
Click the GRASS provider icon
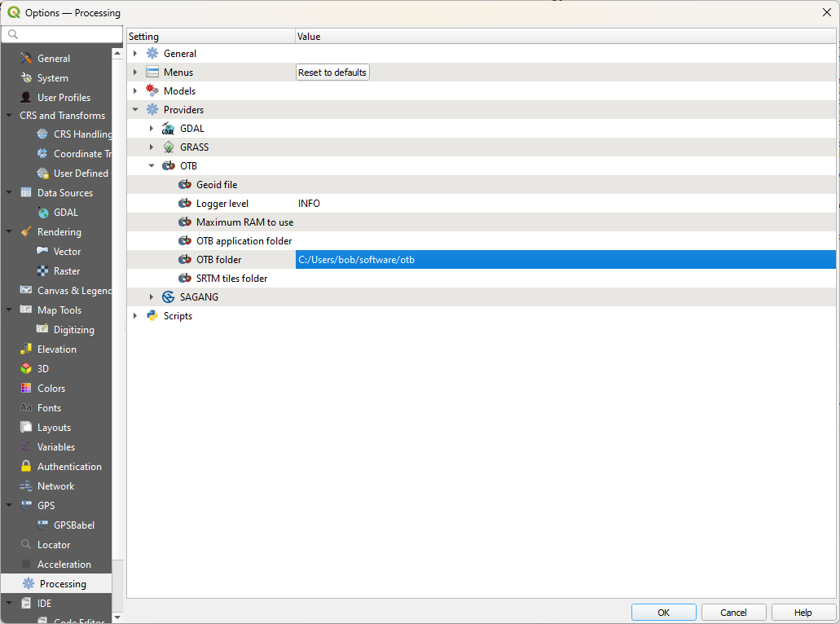point(169,147)
